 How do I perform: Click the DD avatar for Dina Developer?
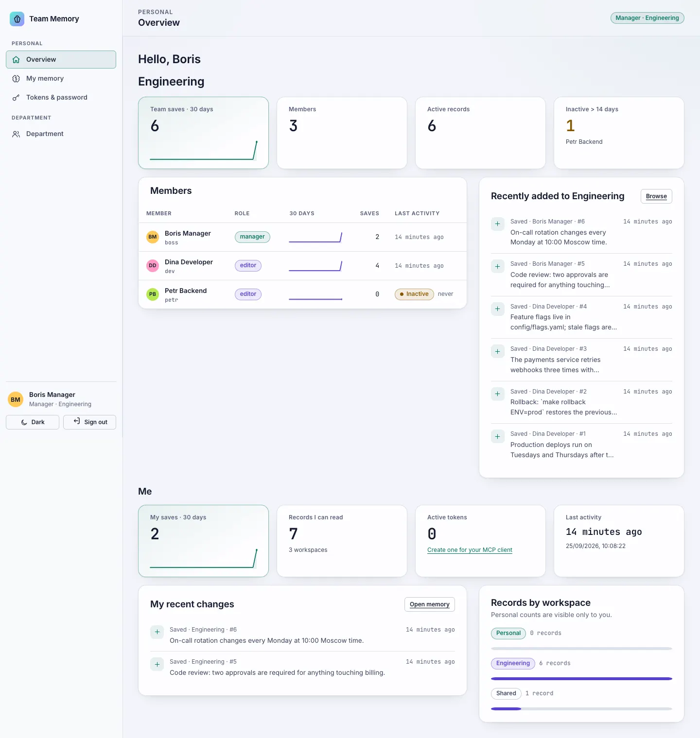pos(153,266)
